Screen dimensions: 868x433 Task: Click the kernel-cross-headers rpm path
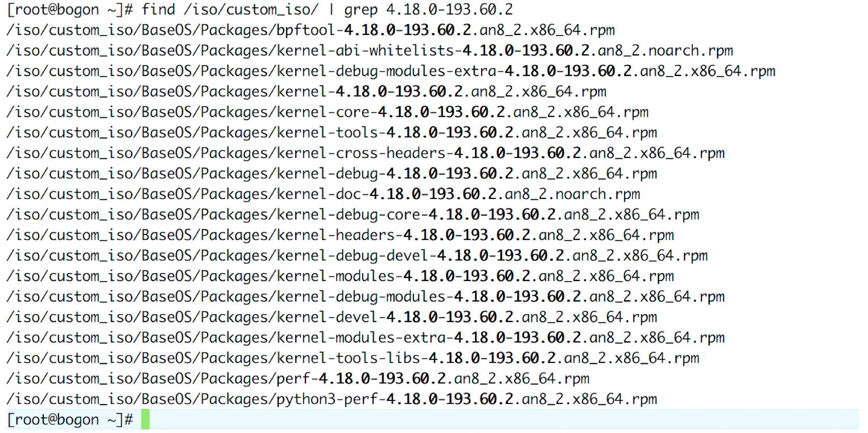click(x=366, y=153)
